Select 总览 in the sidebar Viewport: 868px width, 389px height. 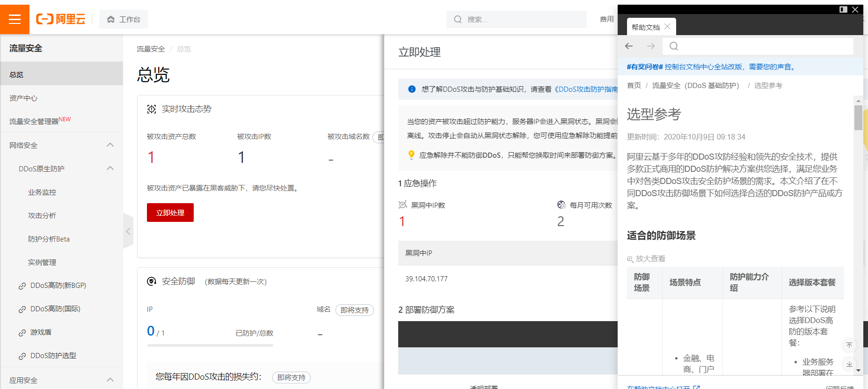pos(61,74)
